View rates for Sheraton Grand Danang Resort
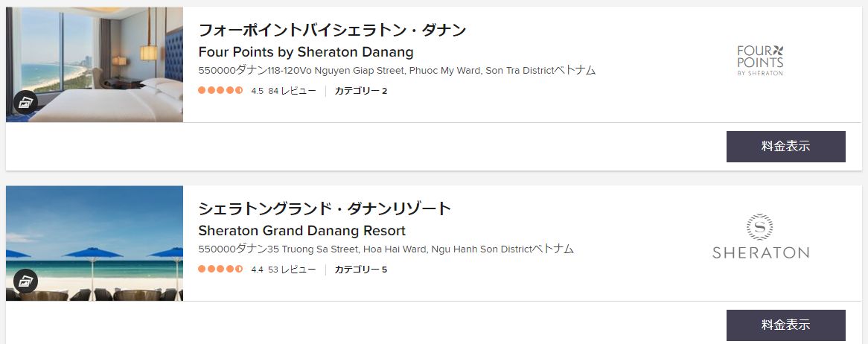This screenshot has width=868, height=344. tap(785, 325)
